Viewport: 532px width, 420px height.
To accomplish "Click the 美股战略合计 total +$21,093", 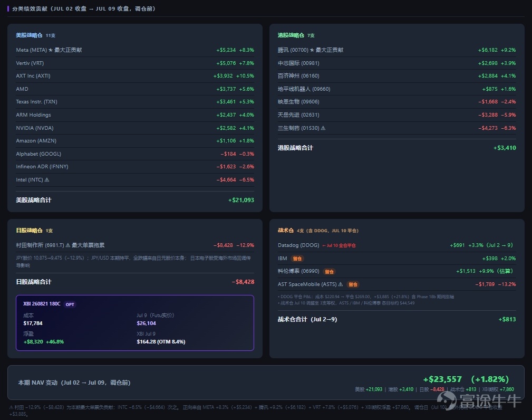I will [241, 200].
